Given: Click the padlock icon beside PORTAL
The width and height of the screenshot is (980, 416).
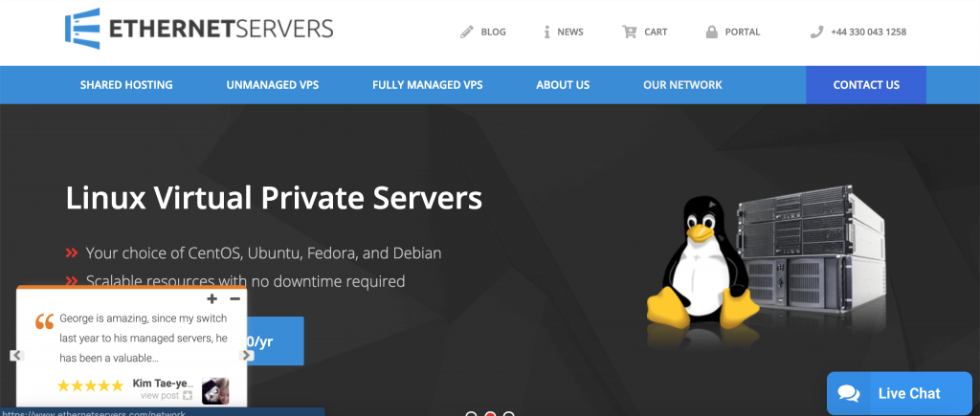Looking at the screenshot, I should [x=711, y=32].
